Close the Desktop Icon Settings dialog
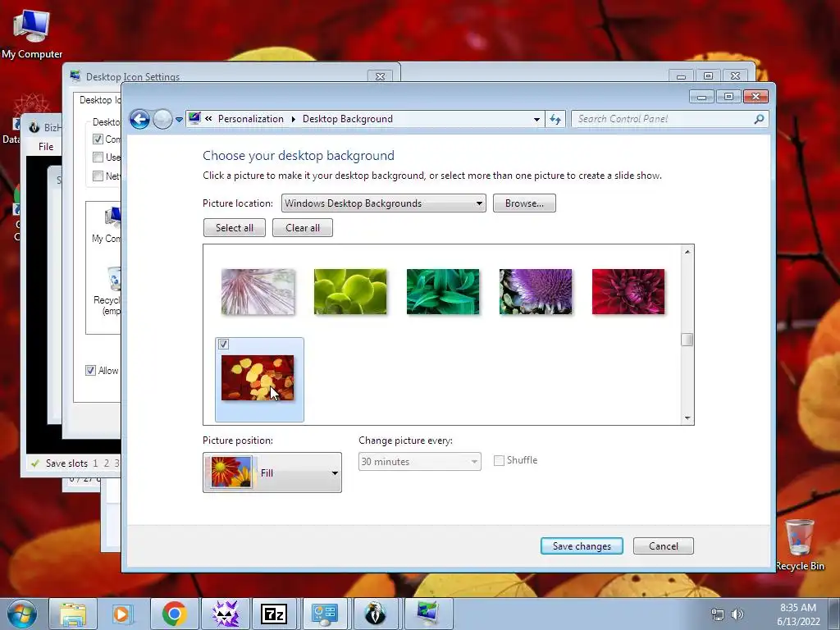The image size is (840, 630). pos(381,76)
